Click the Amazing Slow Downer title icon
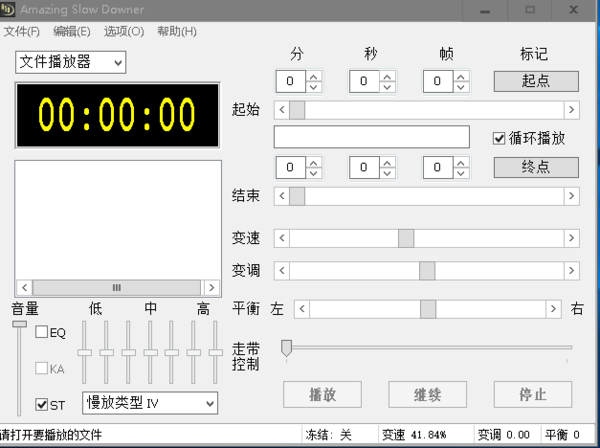Screen dimensions: 600x448 pyautogui.click(x=7, y=9)
